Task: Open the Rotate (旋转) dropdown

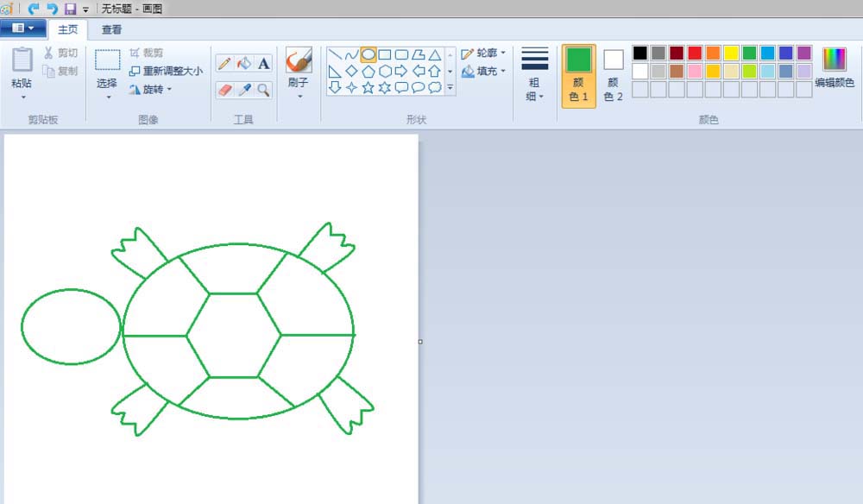Action: (150, 89)
